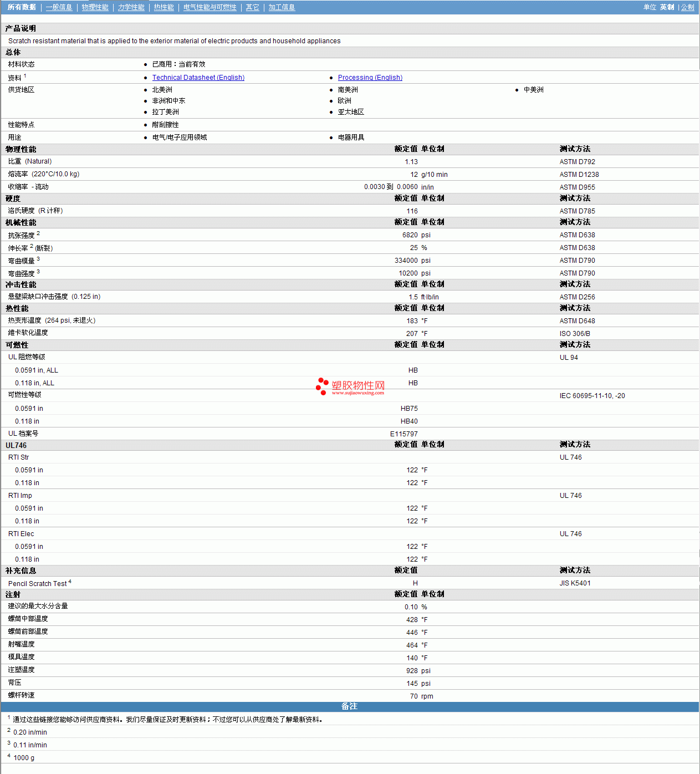Click footnote 0.20 in/min
This screenshot has height=774, width=700.
30,732
